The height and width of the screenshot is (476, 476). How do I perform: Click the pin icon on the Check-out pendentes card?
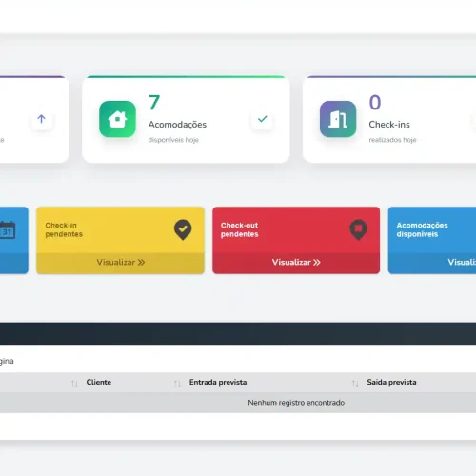[359, 229]
